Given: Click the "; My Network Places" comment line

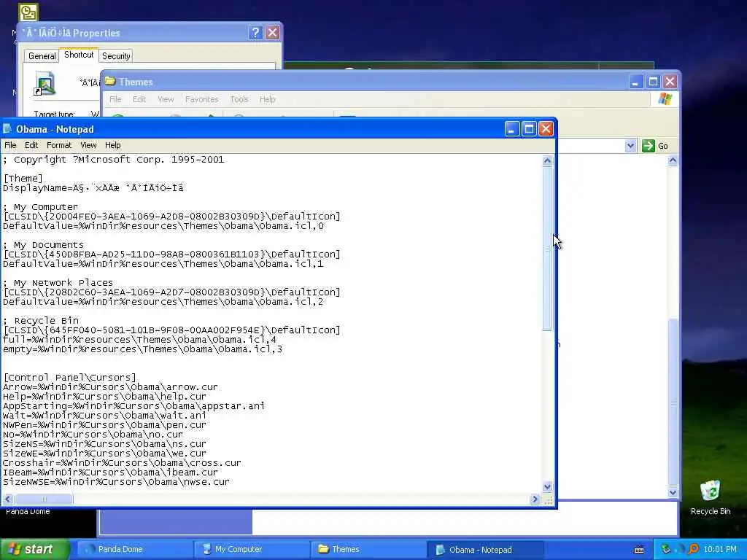Looking at the screenshot, I should (x=58, y=283).
